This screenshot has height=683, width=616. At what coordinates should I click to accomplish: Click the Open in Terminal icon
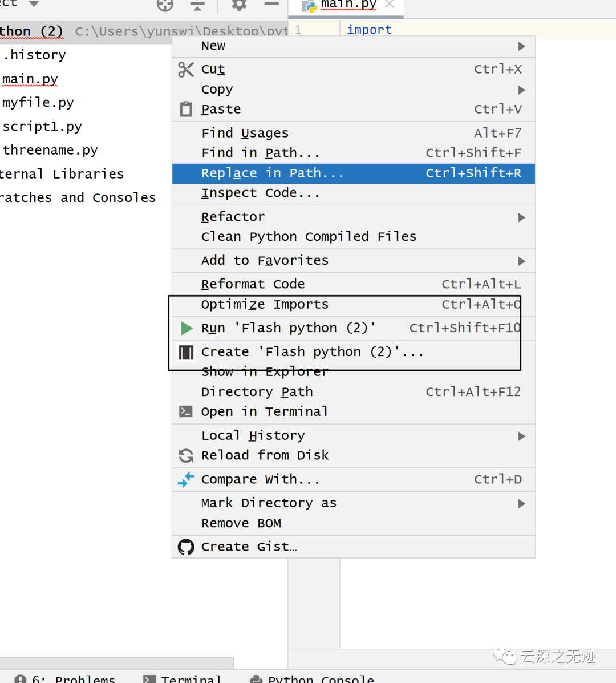[186, 411]
